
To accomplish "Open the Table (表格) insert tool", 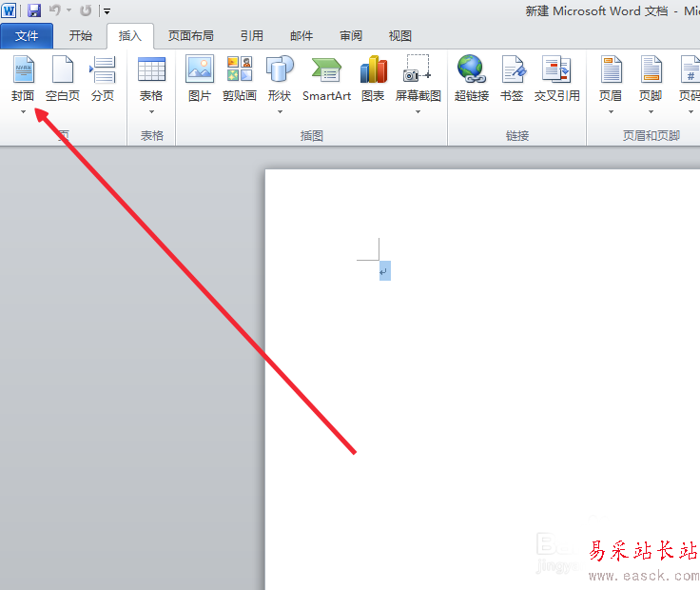I will (x=151, y=80).
